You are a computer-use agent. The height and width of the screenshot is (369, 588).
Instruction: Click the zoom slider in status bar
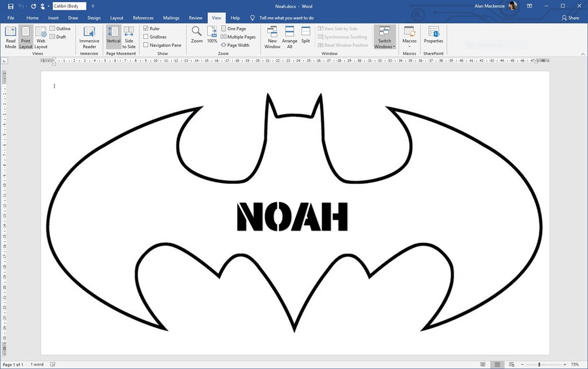pyautogui.click(x=539, y=364)
